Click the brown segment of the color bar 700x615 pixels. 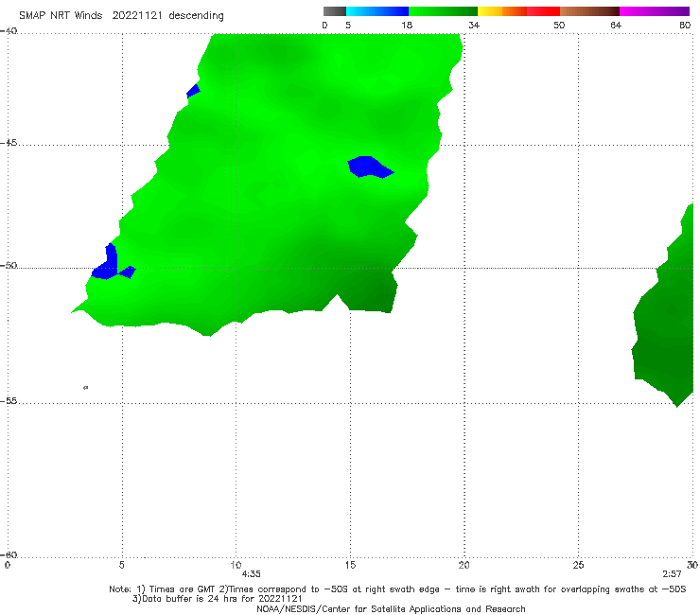click(589, 11)
